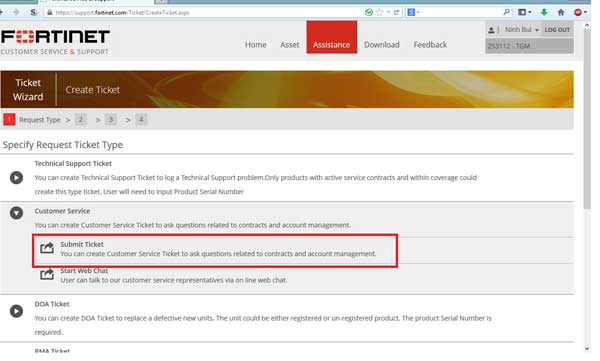The width and height of the screenshot is (600, 361).
Task: Open the Download menu
Action: point(382,45)
